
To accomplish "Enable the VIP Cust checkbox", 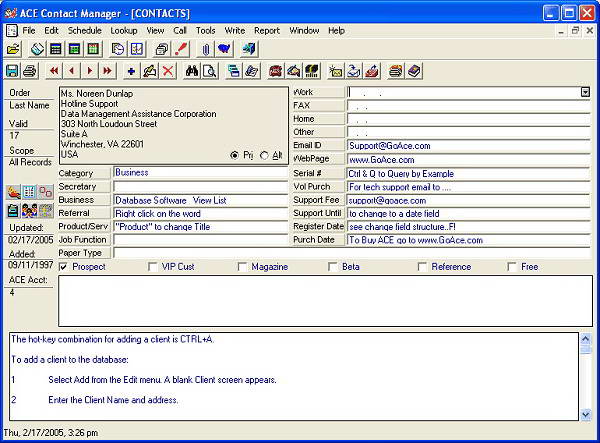I will (153, 267).
